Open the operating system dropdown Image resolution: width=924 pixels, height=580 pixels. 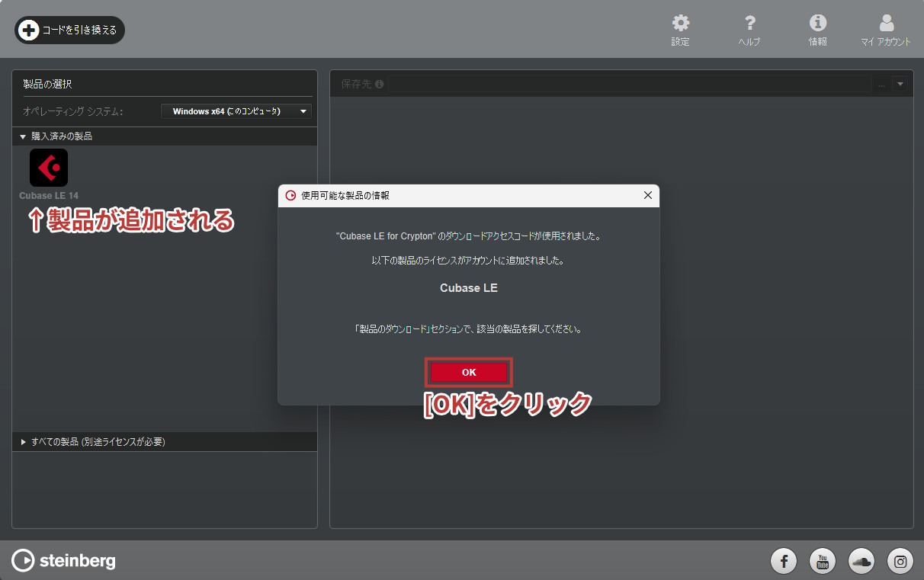click(236, 111)
